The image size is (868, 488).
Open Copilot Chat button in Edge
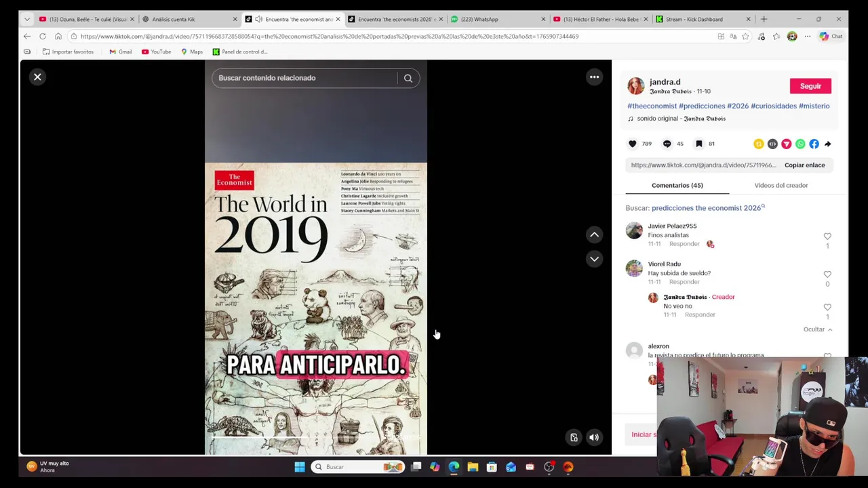coord(831,37)
